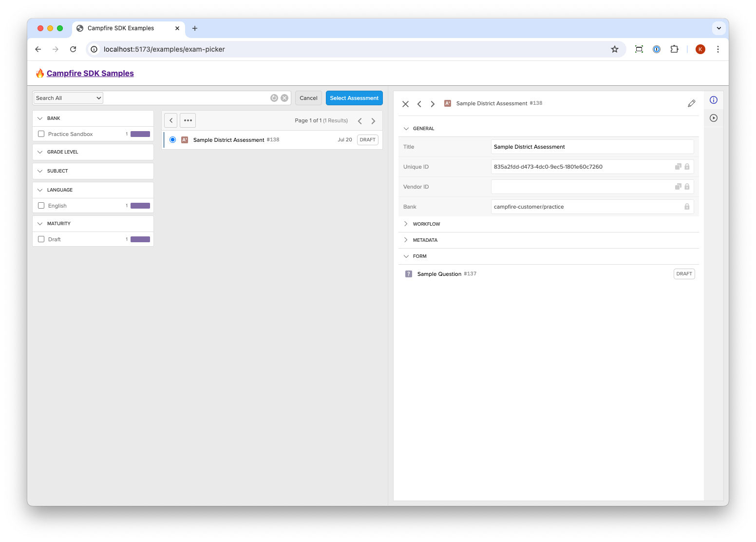Screen dimensions: 756x542
Task: Open the Campfire SDK Samples link
Action: [x=90, y=73]
